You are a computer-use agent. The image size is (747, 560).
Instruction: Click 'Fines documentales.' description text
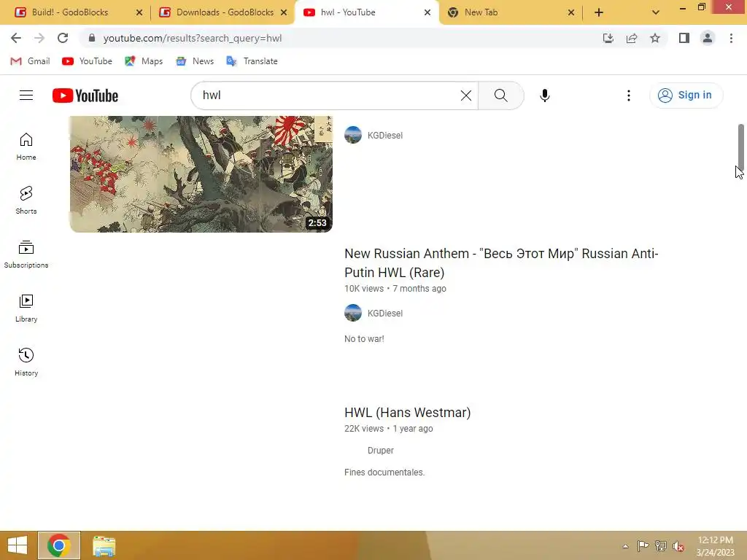click(x=384, y=472)
